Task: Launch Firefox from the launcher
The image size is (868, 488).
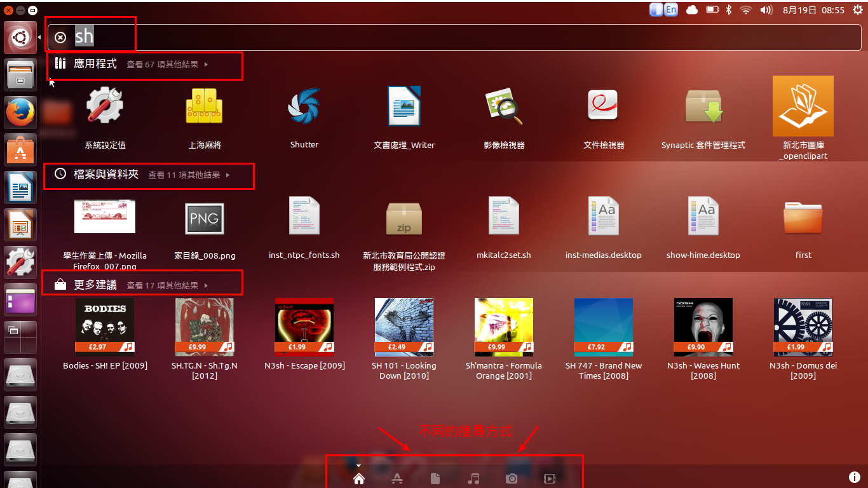Action: tap(20, 113)
